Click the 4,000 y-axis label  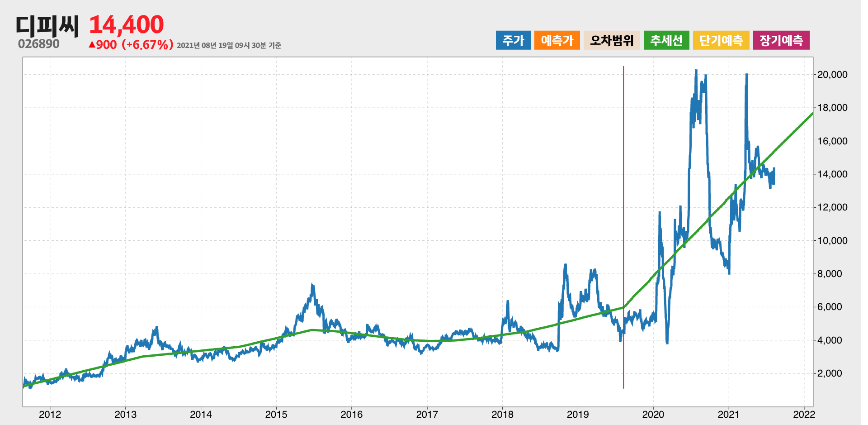(830, 340)
